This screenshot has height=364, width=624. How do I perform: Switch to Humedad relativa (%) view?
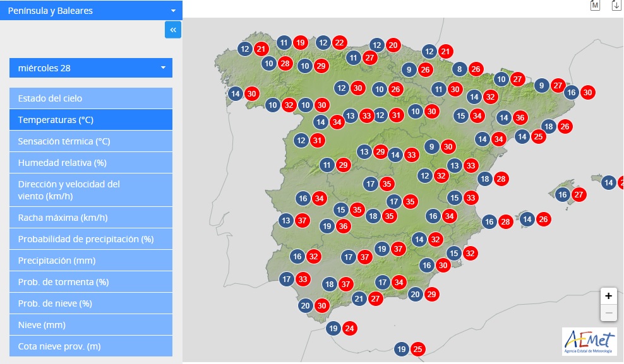91,163
